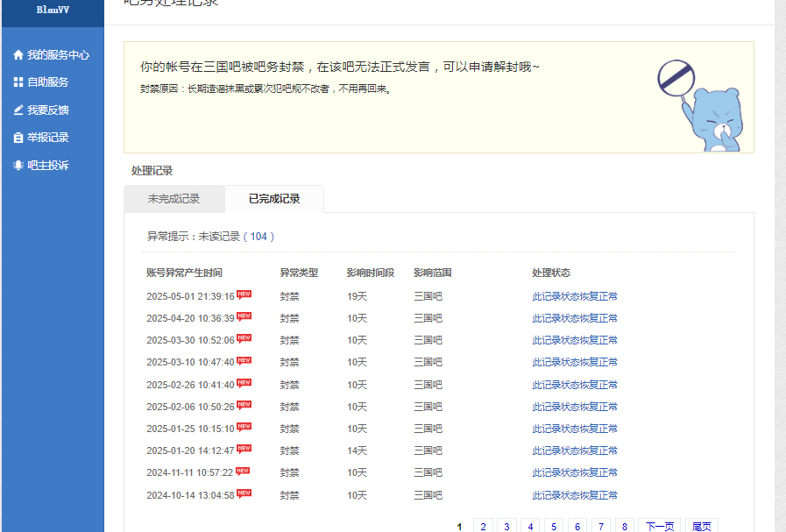Click 下一页 to view next page
This screenshot has width=786, height=532.
click(x=659, y=527)
